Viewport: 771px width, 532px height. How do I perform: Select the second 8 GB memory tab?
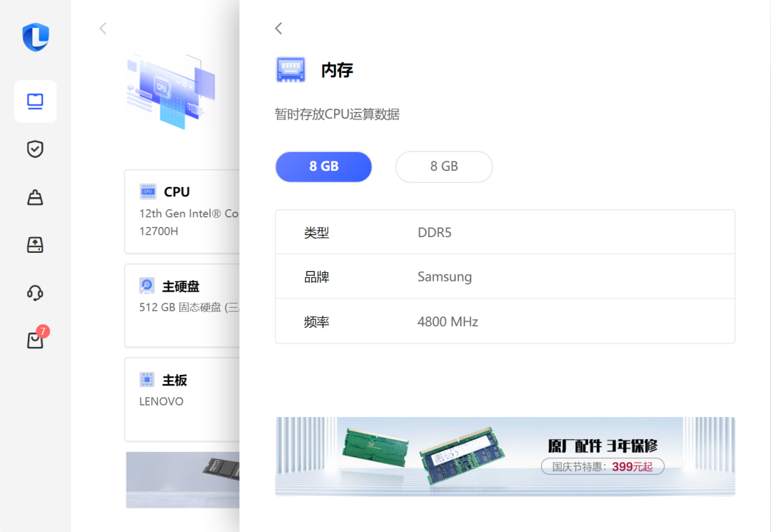[x=444, y=166]
